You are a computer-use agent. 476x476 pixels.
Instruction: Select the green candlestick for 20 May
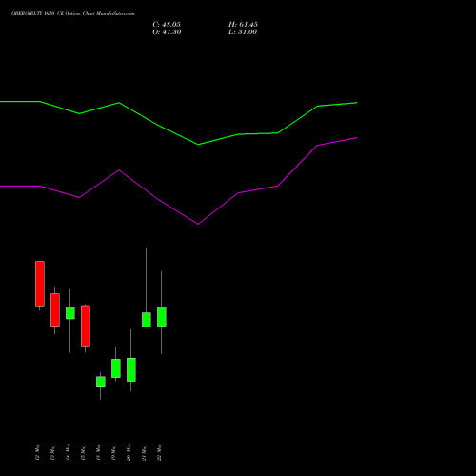pyautogui.click(x=131, y=369)
